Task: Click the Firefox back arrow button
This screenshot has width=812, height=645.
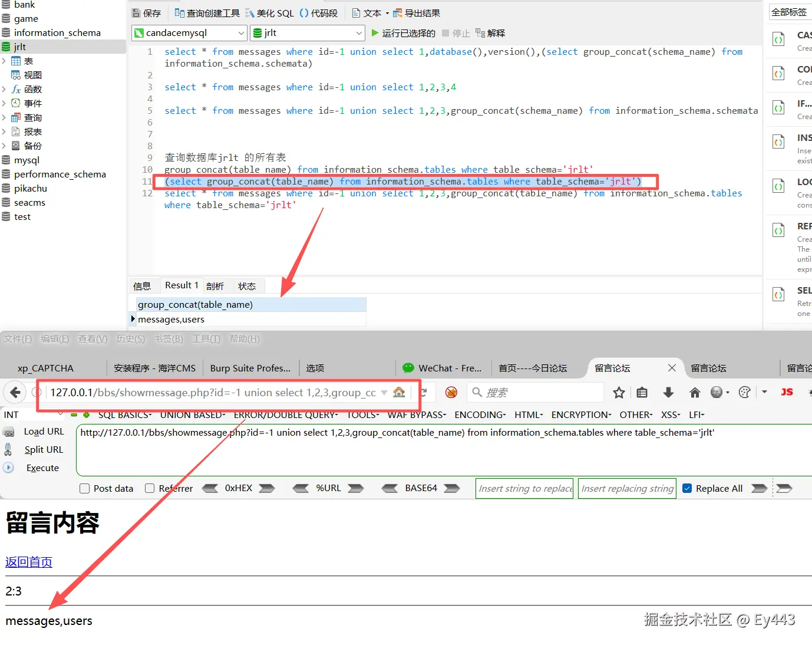Action: click(15, 393)
